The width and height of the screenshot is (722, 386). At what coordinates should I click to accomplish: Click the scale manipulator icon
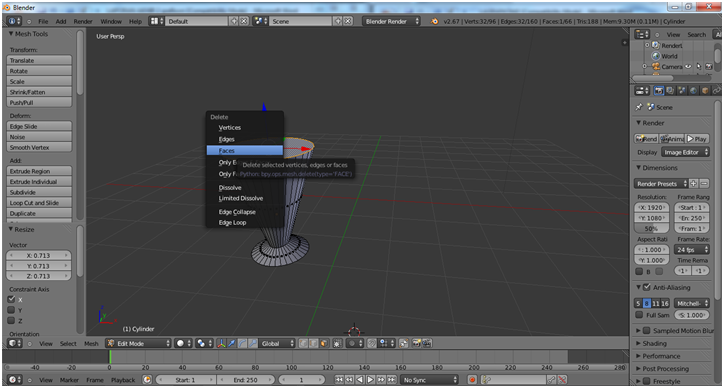pos(253,343)
